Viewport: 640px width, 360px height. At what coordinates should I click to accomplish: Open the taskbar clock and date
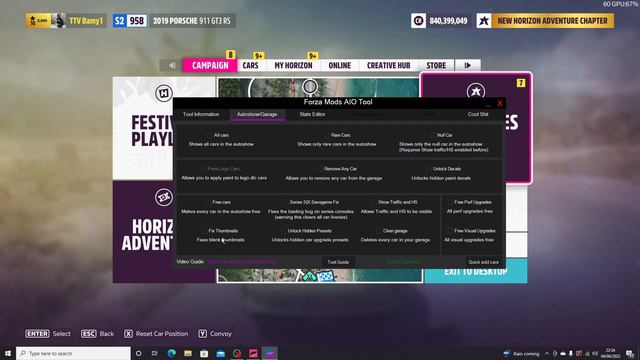coord(610,353)
